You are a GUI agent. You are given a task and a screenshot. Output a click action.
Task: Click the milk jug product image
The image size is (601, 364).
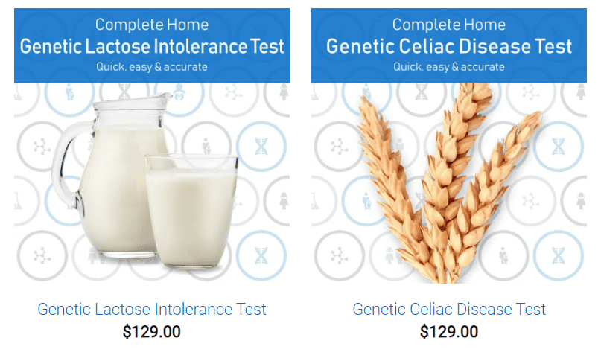(152, 146)
